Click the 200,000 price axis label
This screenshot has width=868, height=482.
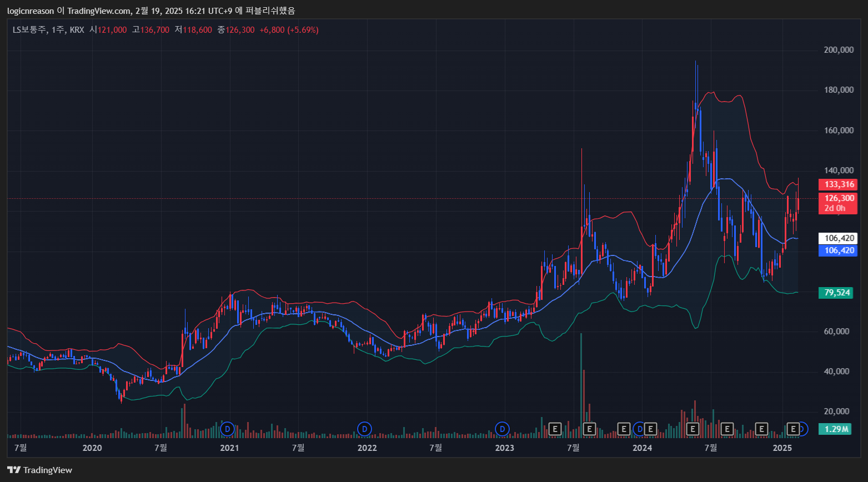[839, 50]
